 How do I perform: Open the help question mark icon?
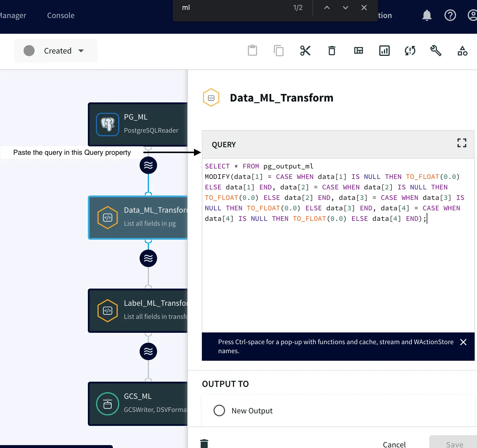pos(450,15)
